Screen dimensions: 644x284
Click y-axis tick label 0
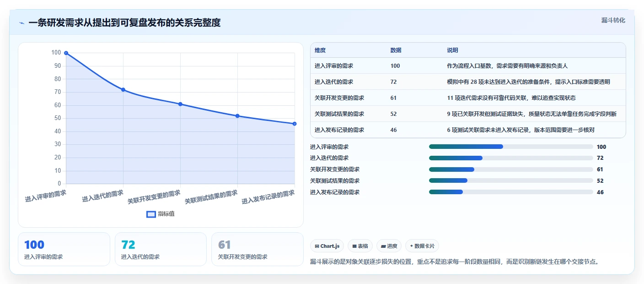(x=59, y=184)
